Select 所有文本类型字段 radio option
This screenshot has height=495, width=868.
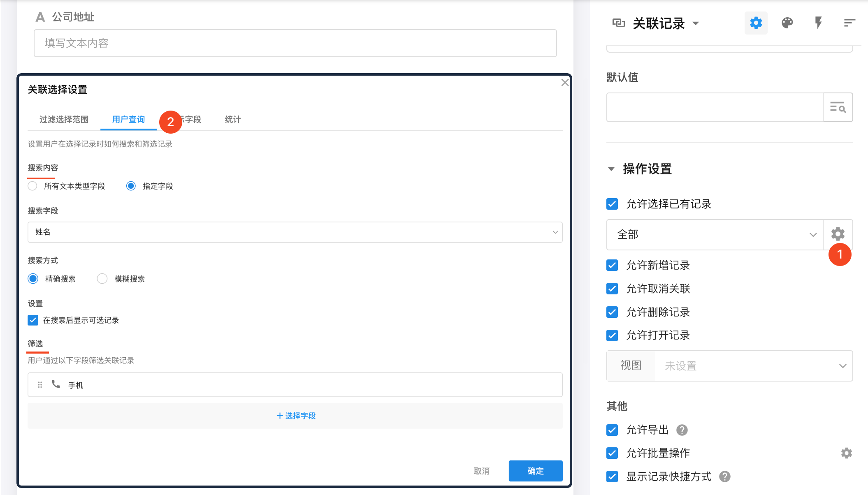coord(33,186)
